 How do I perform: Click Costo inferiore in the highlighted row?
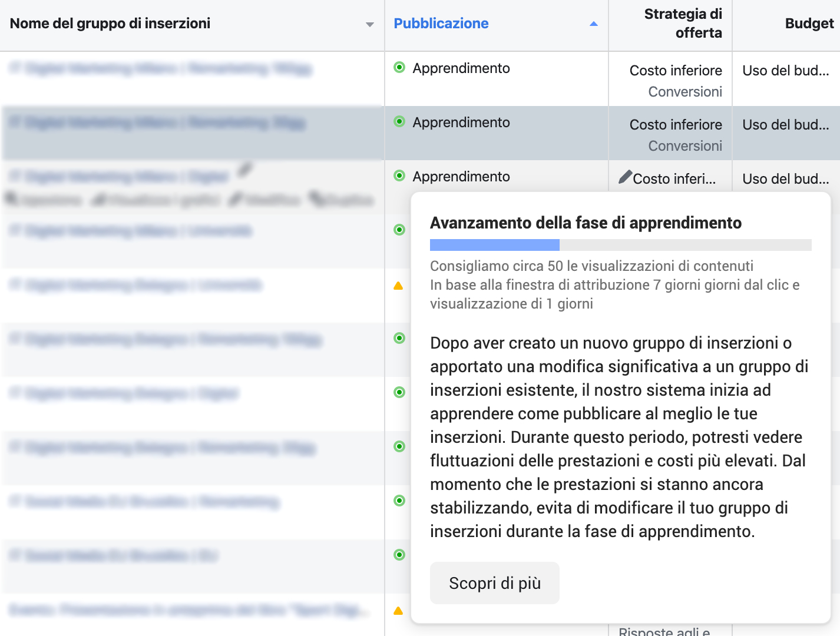click(x=676, y=125)
